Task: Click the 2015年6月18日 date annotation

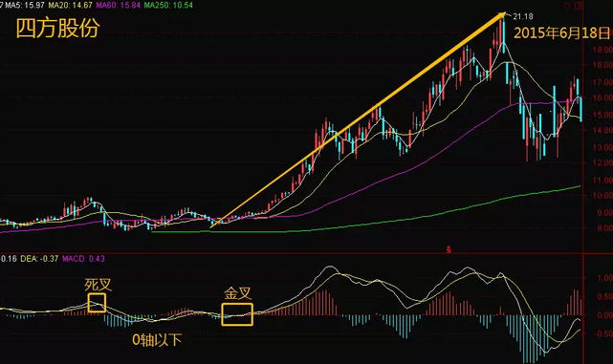Action: coord(561,33)
